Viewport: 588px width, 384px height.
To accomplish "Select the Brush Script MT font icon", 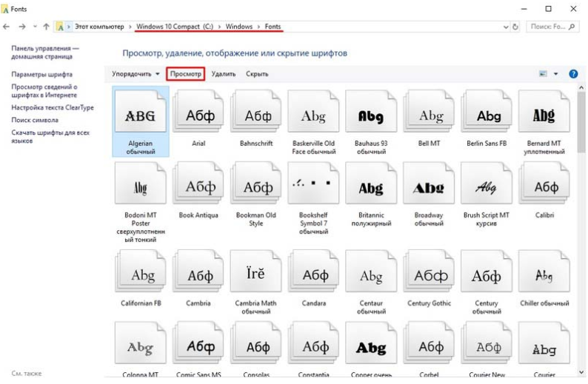I will (487, 183).
